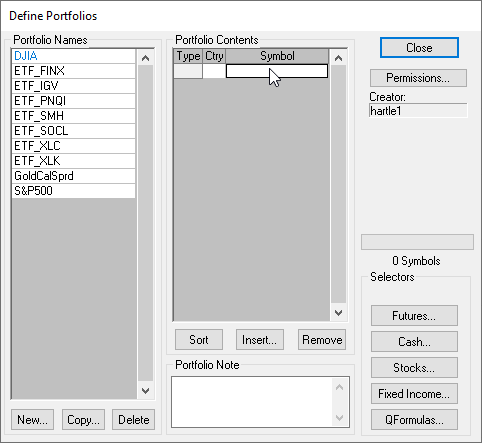482x443 pixels.
Task: Open the Fixed Income... selector
Action: click(414, 394)
